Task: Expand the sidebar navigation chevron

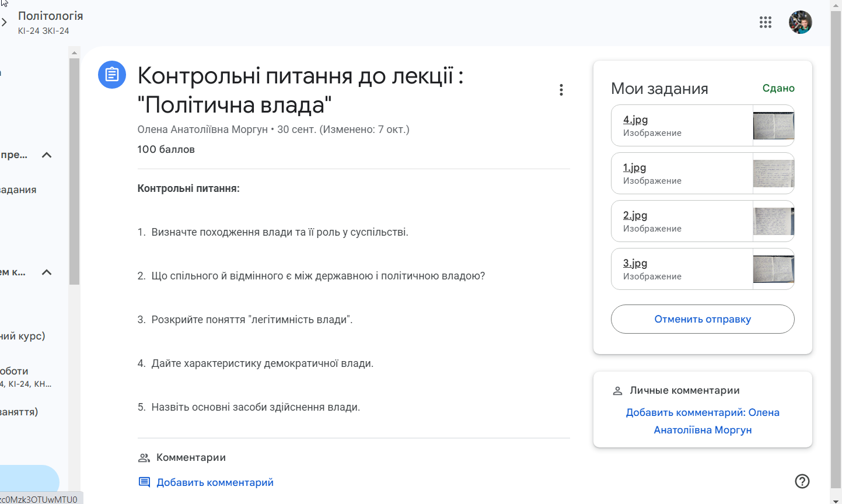Action: [x=4, y=23]
